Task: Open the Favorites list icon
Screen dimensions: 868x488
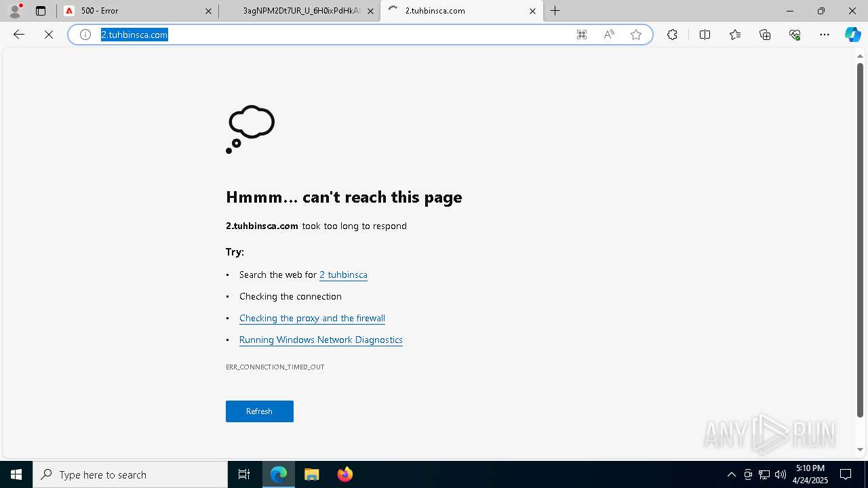Action: [735, 35]
